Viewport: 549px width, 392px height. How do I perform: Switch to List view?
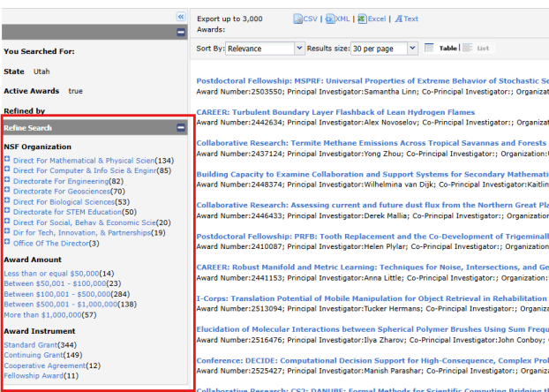(x=476, y=49)
